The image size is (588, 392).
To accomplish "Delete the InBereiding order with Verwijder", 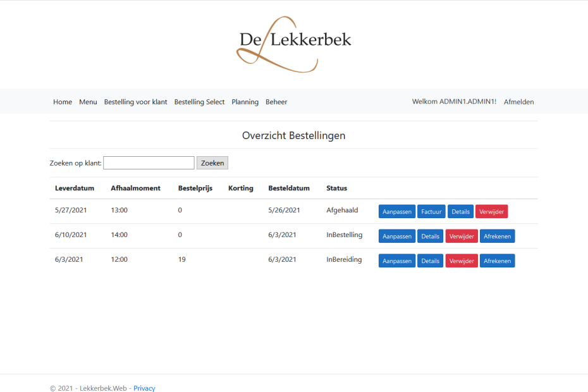I will click(x=462, y=261).
